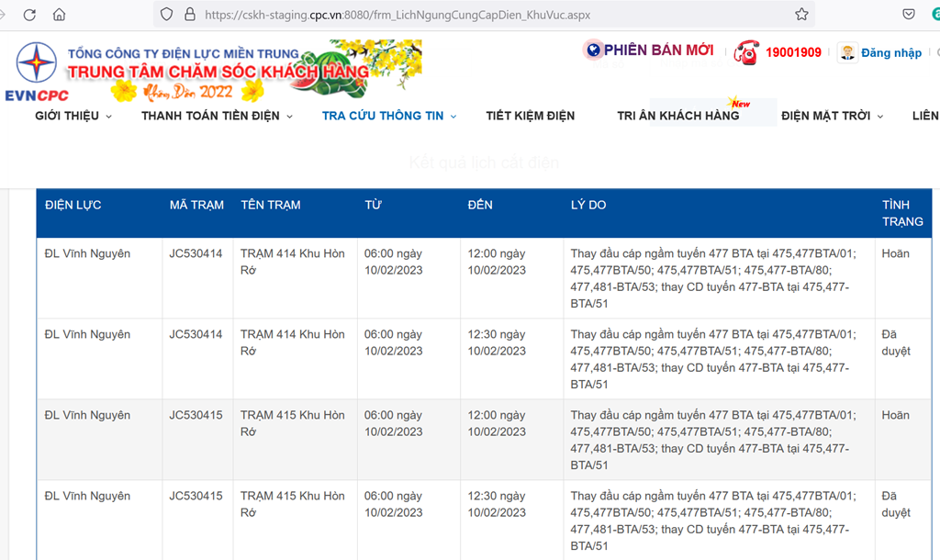This screenshot has height=560, width=940.
Task: Reload the page with the refresh icon
Action: [29, 15]
